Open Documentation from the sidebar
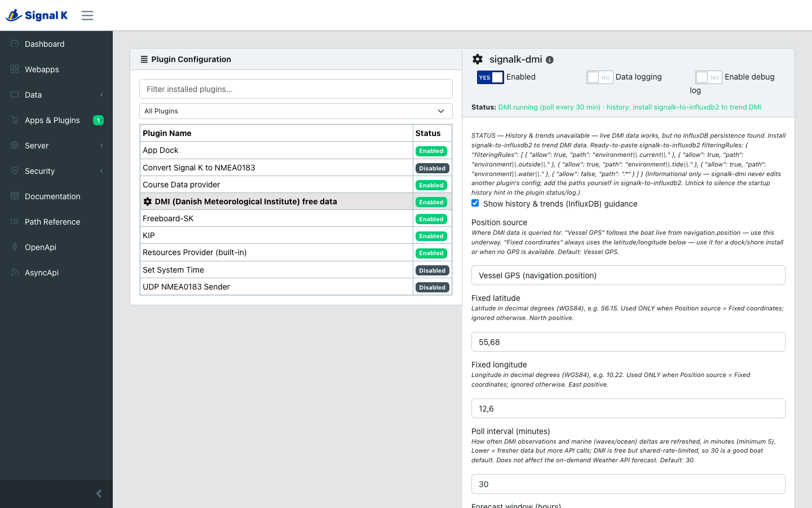Screen dimensions: 812x508 (x=56, y=196)
